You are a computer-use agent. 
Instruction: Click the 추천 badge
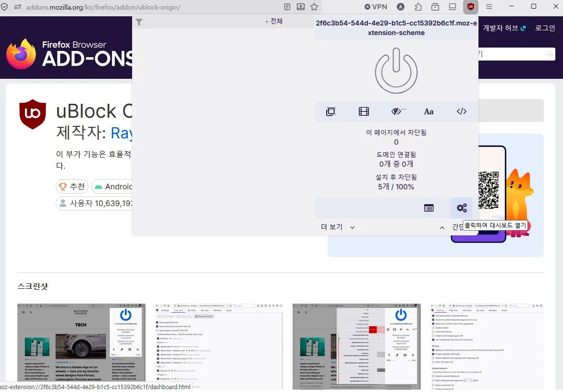72,186
